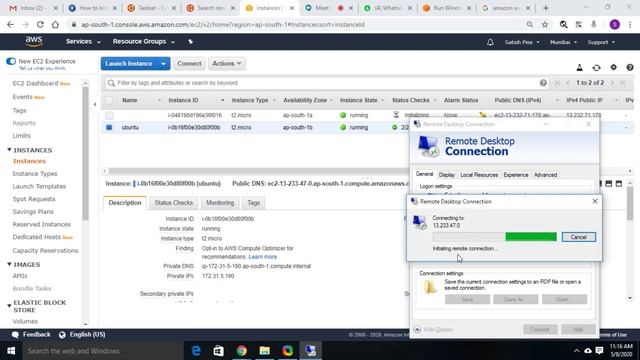Open the EC2 experiments flask icon
This screenshot has width=640, height=360.
coord(579,67)
